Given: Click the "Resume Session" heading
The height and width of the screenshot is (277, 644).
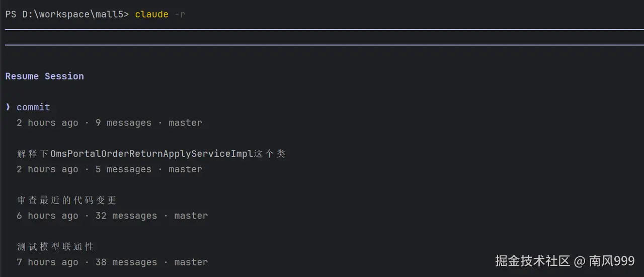Looking at the screenshot, I should click(44, 76).
